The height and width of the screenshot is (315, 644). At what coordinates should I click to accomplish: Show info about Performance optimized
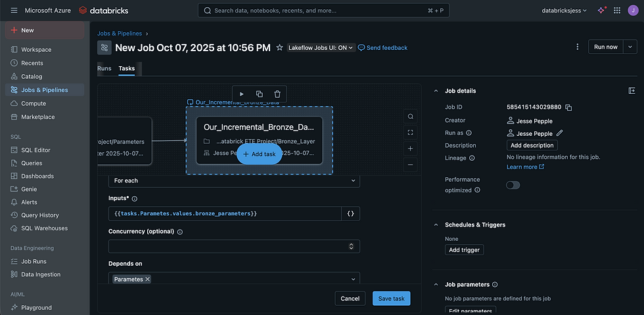click(477, 190)
